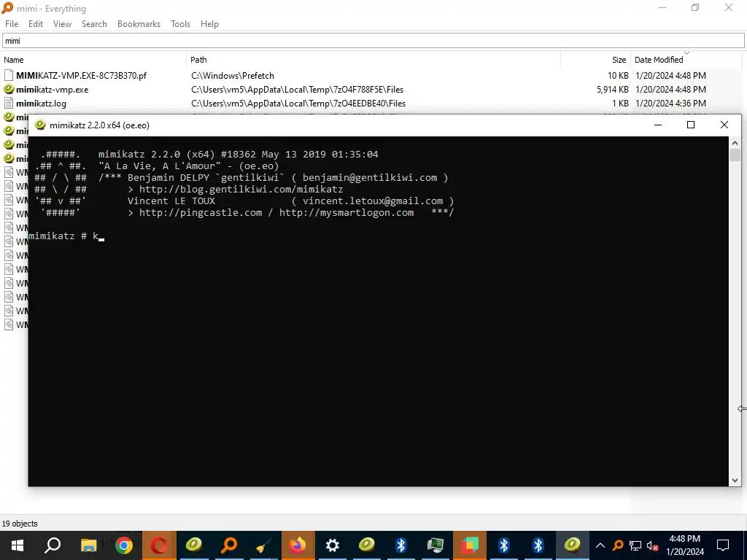Click the '19 objects' status bar text
This screenshot has width=747, height=560.
(20, 524)
